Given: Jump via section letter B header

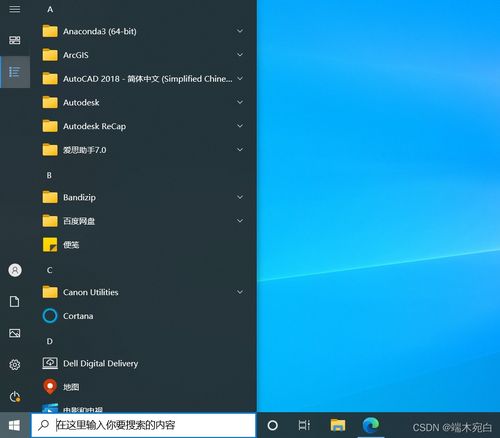Looking at the screenshot, I should 49,175.
